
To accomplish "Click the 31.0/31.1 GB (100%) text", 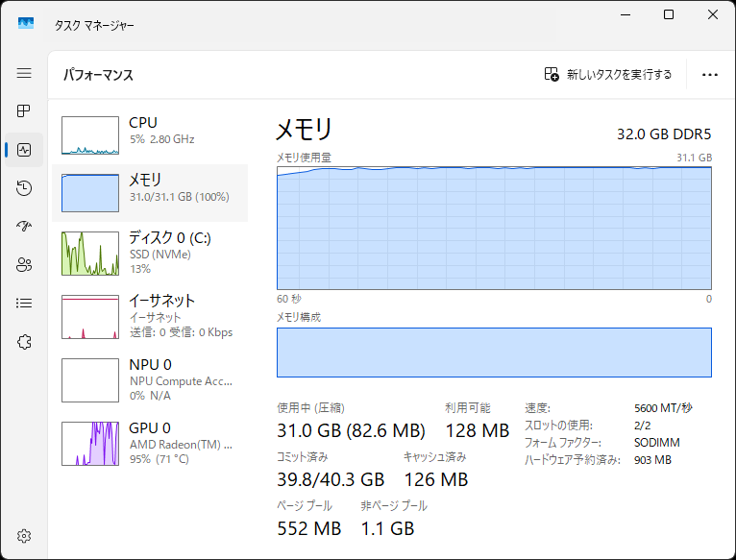I will click(x=180, y=197).
